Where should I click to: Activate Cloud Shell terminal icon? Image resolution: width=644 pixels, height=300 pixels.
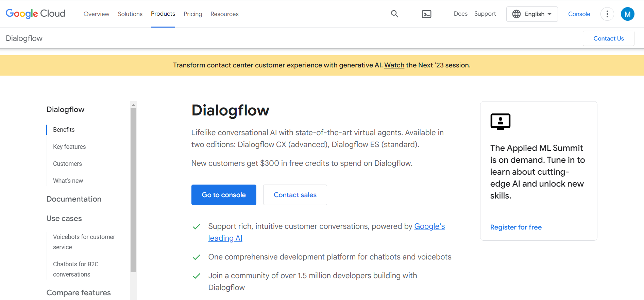click(x=426, y=14)
